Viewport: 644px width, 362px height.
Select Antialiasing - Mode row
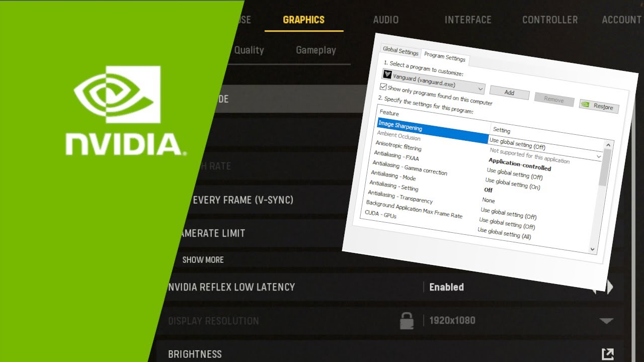click(x=393, y=175)
